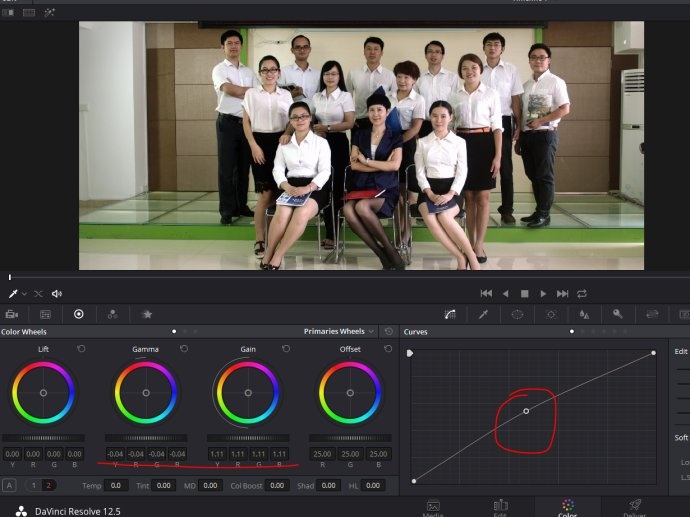690x517 pixels.
Task: Open the Sizing palette icon
Action: click(x=652, y=314)
